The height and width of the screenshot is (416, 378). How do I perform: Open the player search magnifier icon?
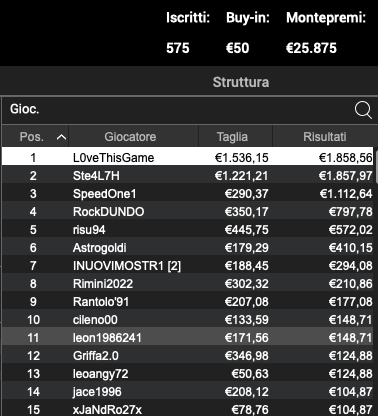coord(363,110)
